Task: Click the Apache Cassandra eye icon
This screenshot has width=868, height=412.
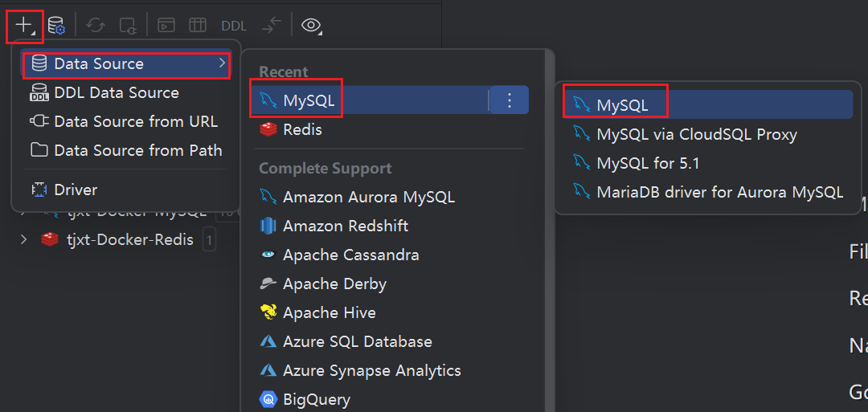Action: click(268, 255)
